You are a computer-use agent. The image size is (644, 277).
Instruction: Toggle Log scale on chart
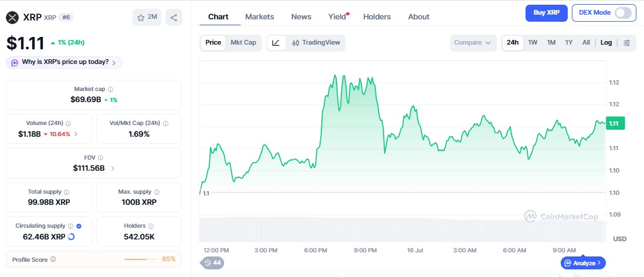pyautogui.click(x=606, y=42)
